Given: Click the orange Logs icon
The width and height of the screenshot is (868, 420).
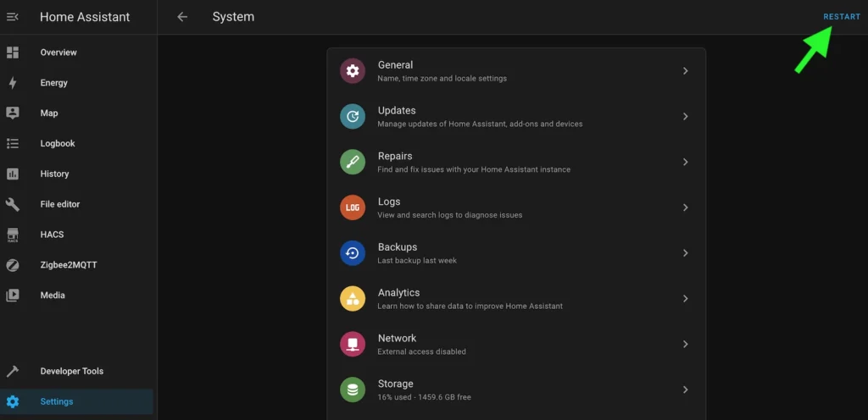Looking at the screenshot, I should click(353, 207).
